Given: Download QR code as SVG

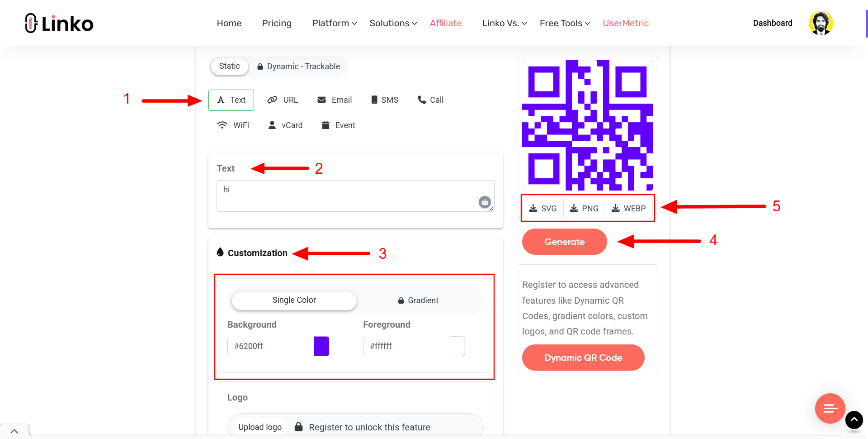Looking at the screenshot, I should [543, 208].
